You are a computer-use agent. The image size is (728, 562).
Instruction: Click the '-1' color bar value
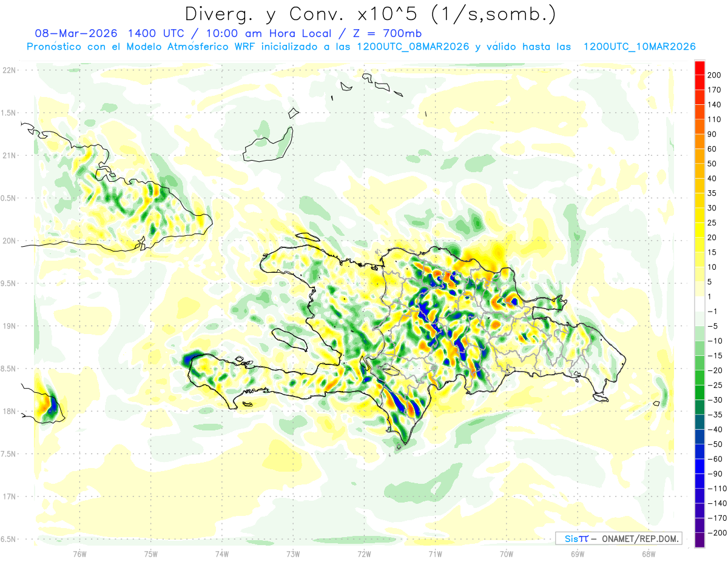point(712,311)
